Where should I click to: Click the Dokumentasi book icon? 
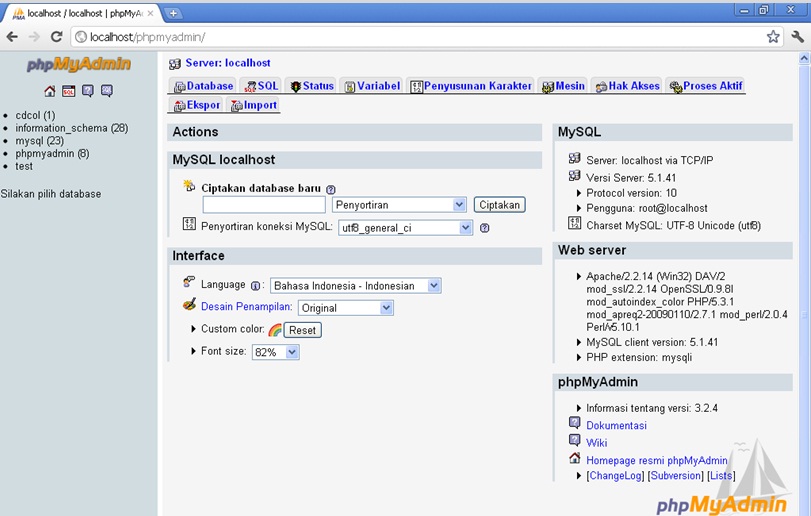[x=575, y=422]
